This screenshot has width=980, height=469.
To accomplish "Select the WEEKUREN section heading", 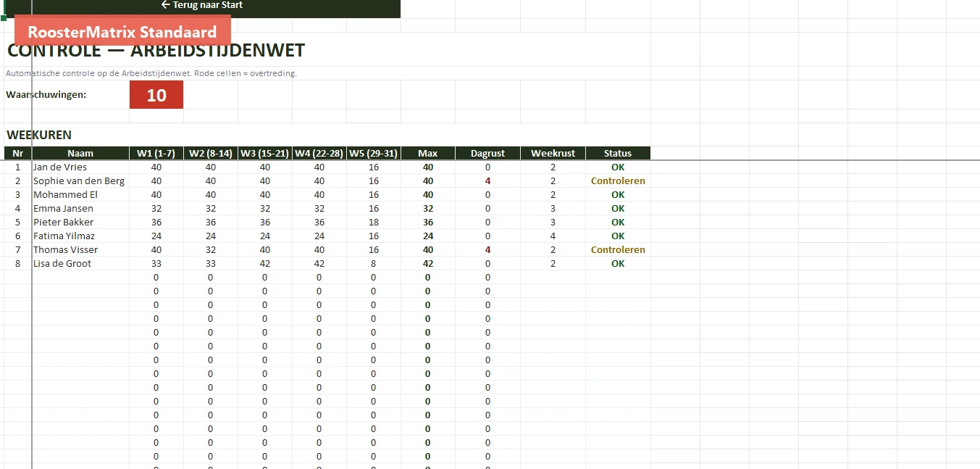I will coord(39,135).
